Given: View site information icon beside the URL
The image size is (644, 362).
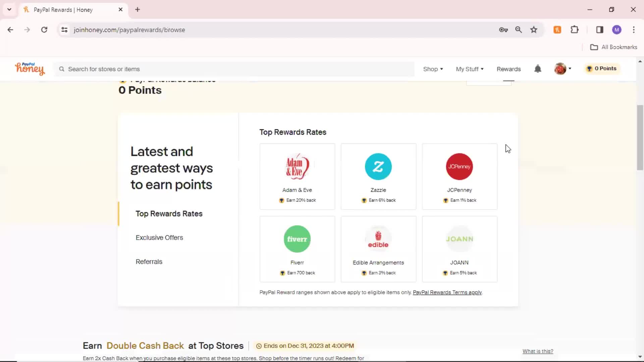Looking at the screenshot, I should [64, 30].
